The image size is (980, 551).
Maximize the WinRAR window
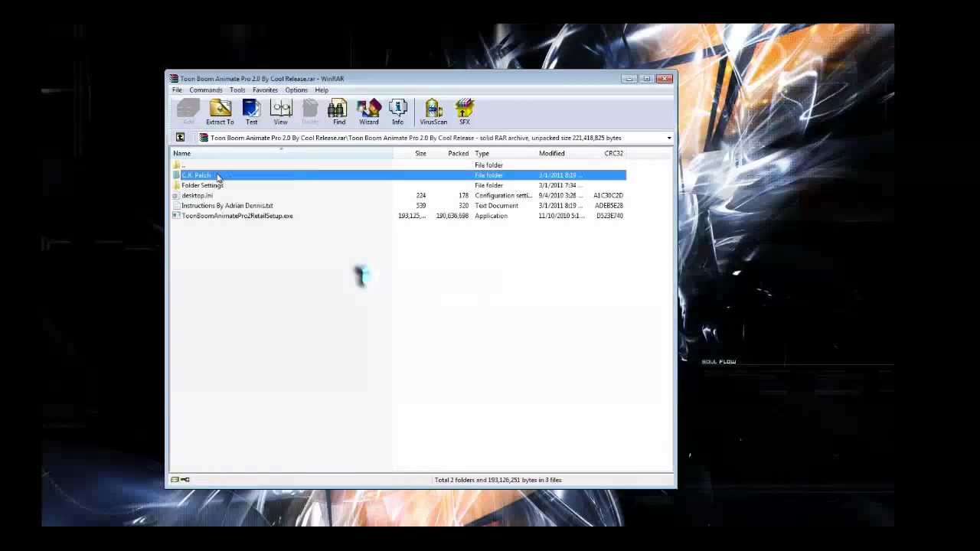click(647, 78)
